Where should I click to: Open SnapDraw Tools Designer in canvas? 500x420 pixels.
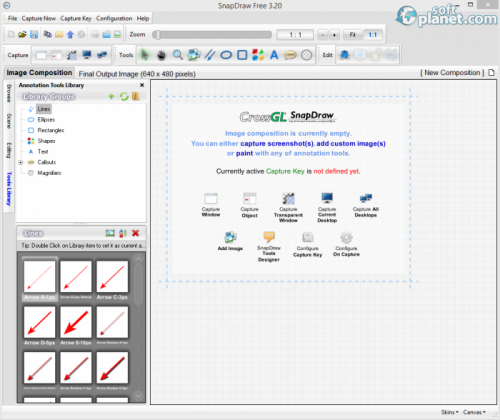coord(269,246)
